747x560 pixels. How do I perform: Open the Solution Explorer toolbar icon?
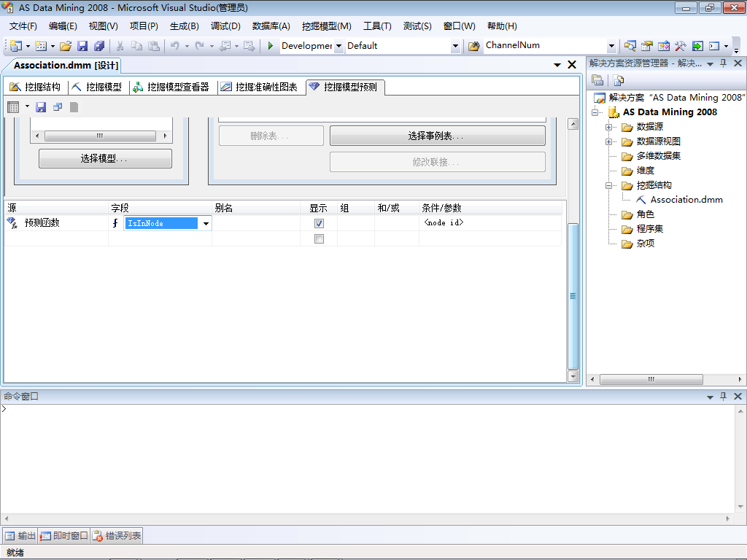pyautogui.click(x=630, y=46)
